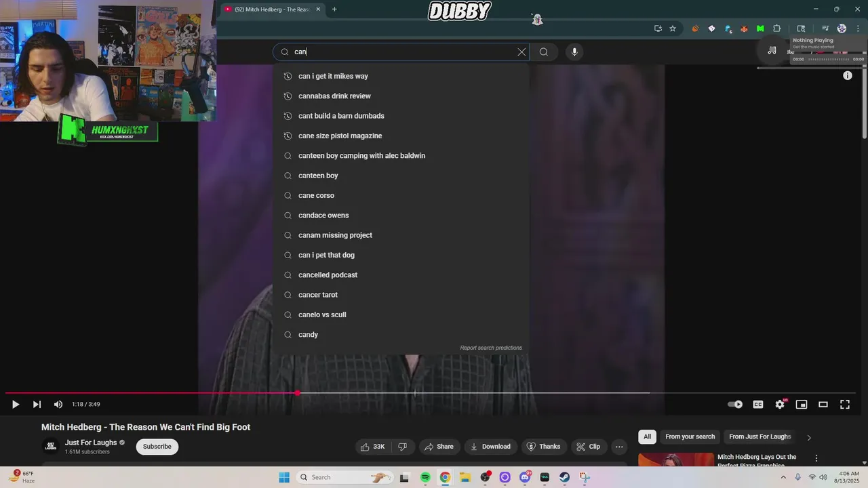Open more actions three-dot menu
868x488 pixels.
[x=619, y=447]
